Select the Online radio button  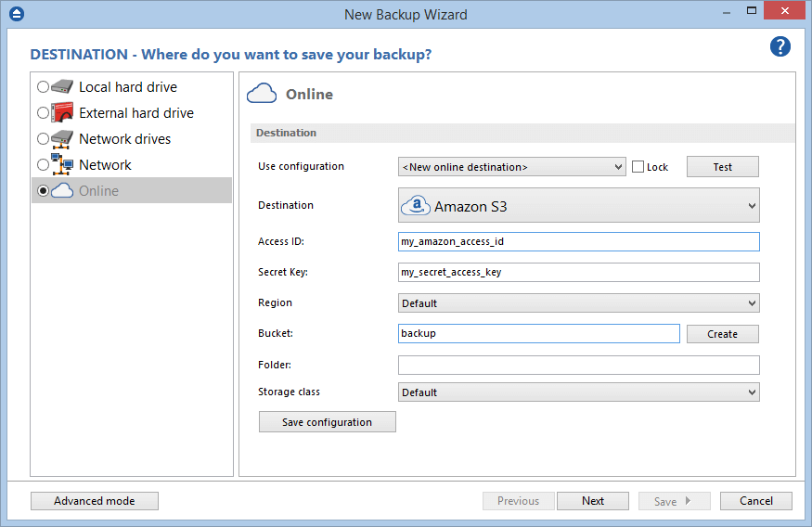coord(43,191)
